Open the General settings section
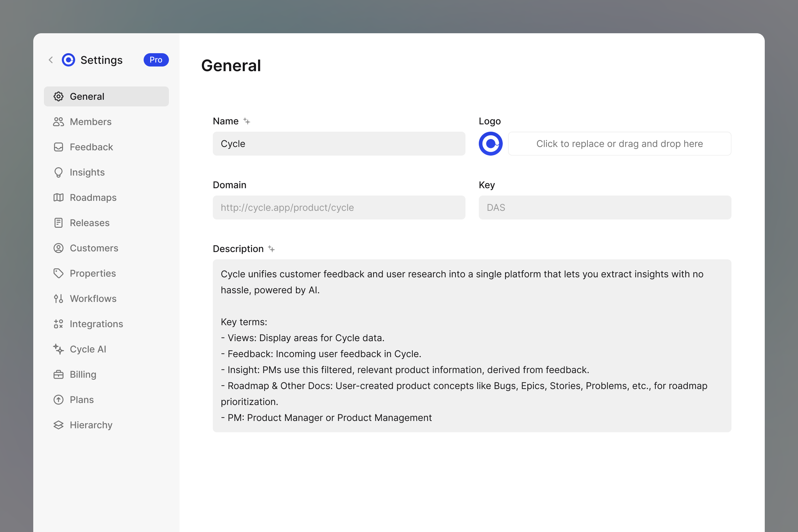Viewport: 798px width, 532px height. tap(106, 96)
